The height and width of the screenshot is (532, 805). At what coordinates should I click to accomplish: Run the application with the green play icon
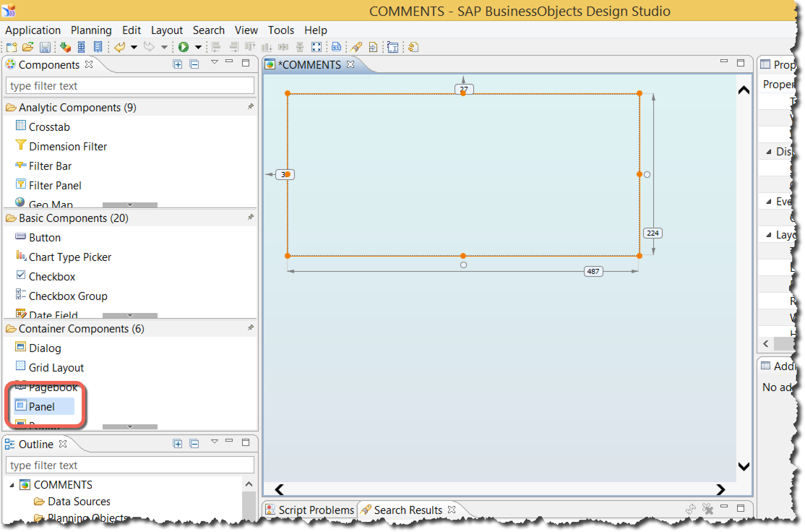pyautogui.click(x=184, y=47)
